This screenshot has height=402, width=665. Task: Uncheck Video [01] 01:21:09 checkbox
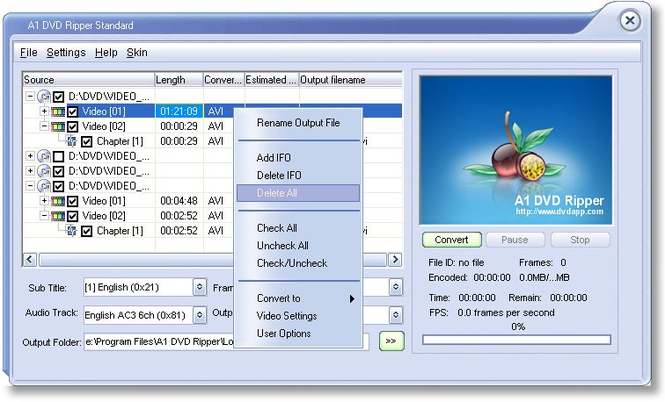[73, 112]
